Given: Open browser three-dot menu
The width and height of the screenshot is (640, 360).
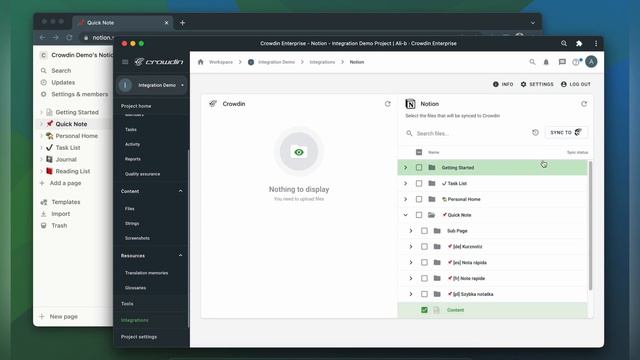Looking at the screenshot, I should click(x=596, y=43).
